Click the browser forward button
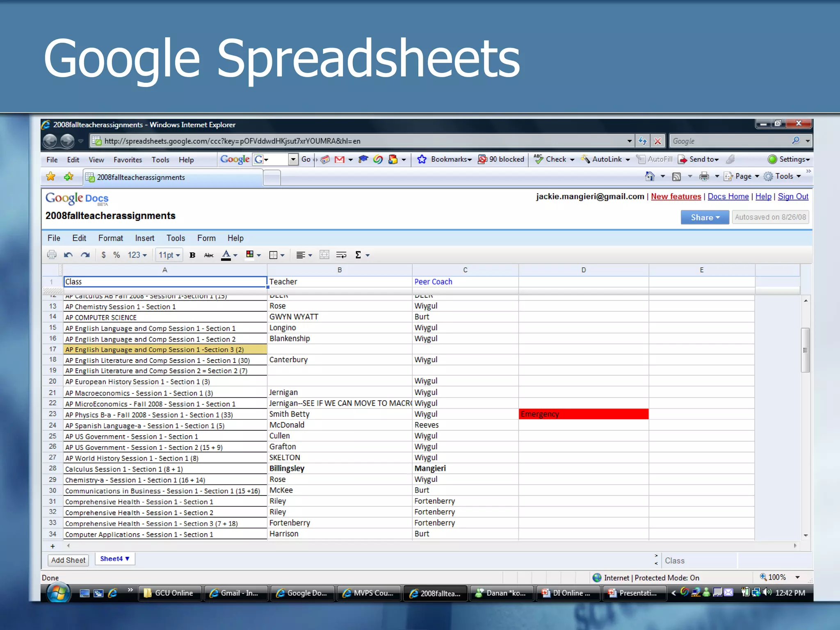This screenshot has height=630, width=840. 67,141
